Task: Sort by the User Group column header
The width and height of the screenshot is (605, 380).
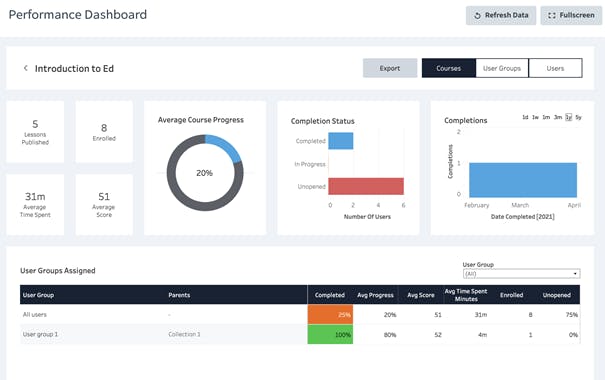Action: coord(38,295)
